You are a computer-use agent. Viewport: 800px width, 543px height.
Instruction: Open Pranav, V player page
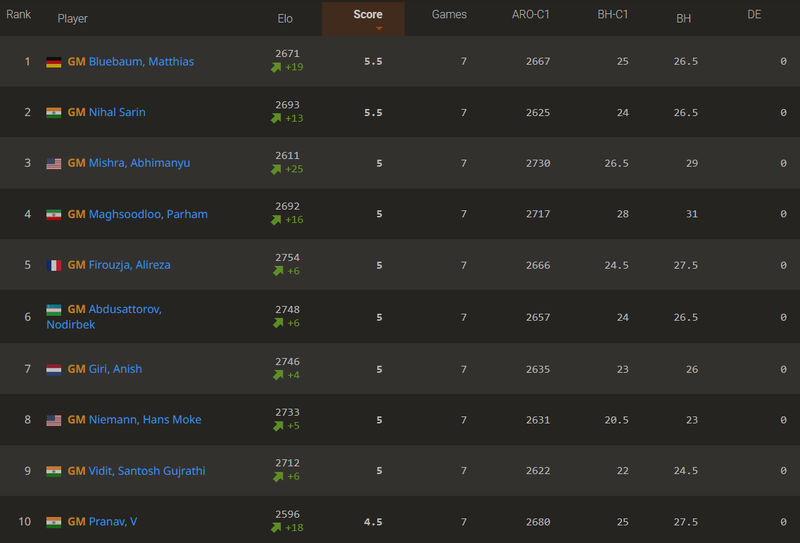coord(113,522)
